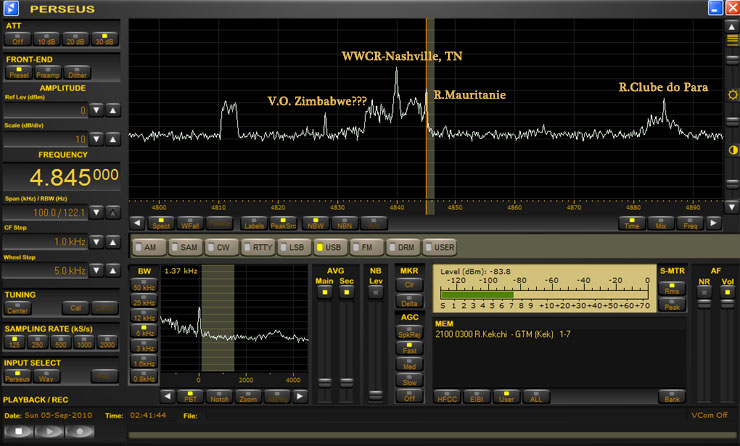Toggle the NR noise reduction

point(704,292)
